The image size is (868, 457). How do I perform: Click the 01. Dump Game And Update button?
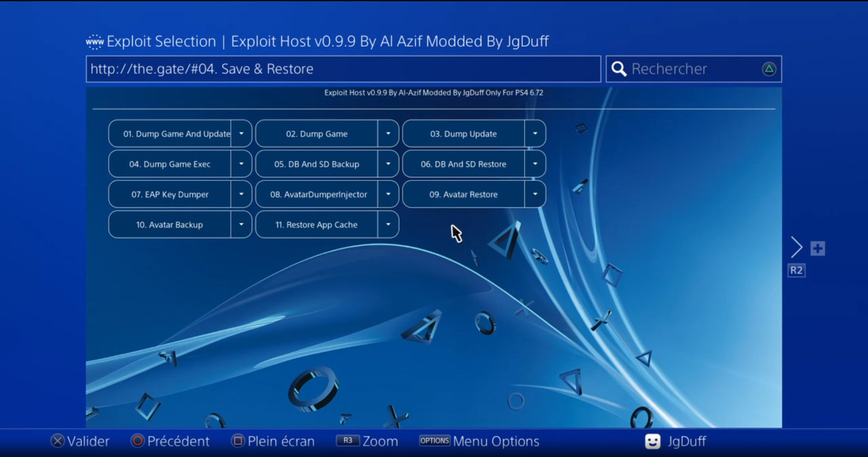click(x=170, y=134)
